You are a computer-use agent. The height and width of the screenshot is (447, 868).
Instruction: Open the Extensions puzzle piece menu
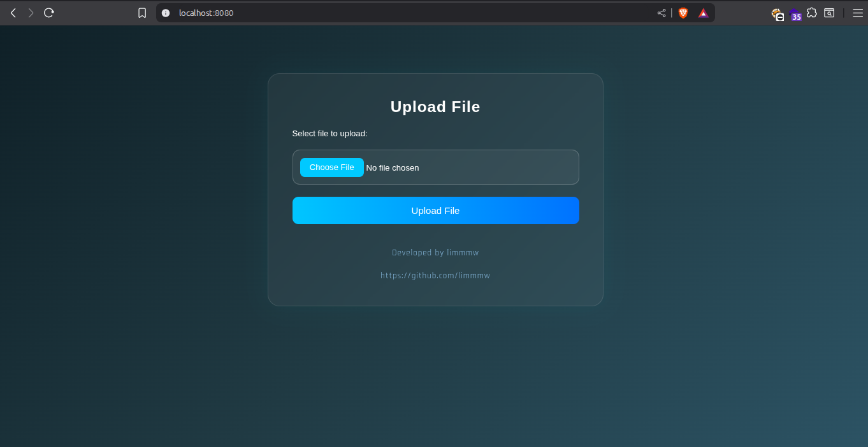pyautogui.click(x=812, y=13)
